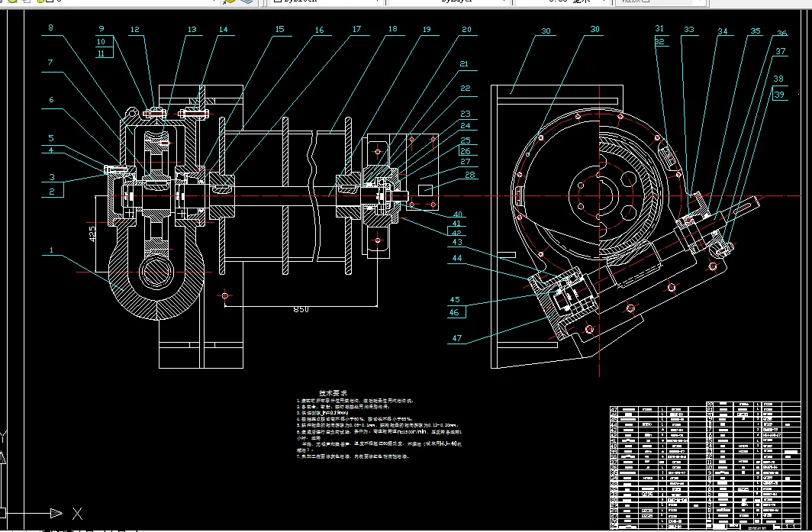Select the 技术要求 heading text
The image size is (812, 532).
click(333, 393)
